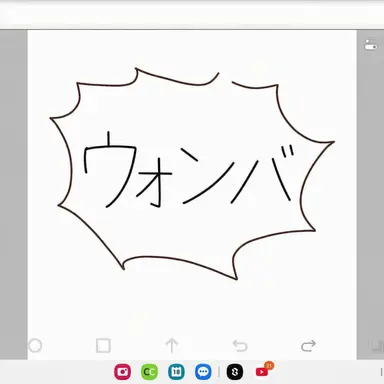The width and height of the screenshot is (384, 384).
Task: Open the black app icon in dock
Action: [x=235, y=372]
